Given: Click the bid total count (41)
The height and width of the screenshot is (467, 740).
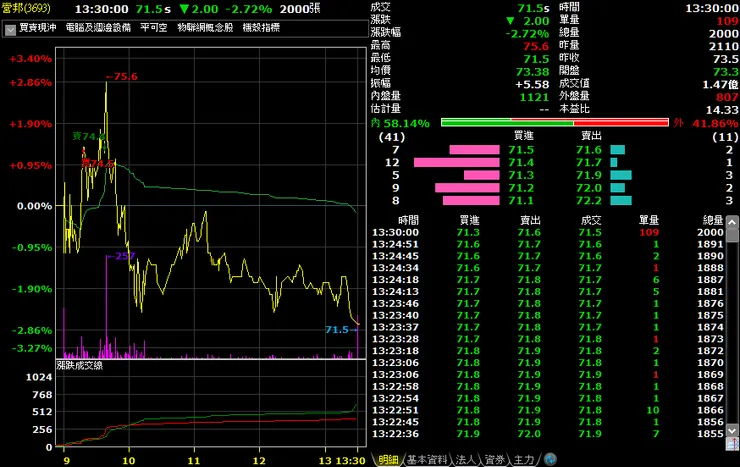Looking at the screenshot, I should pyautogui.click(x=392, y=137).
